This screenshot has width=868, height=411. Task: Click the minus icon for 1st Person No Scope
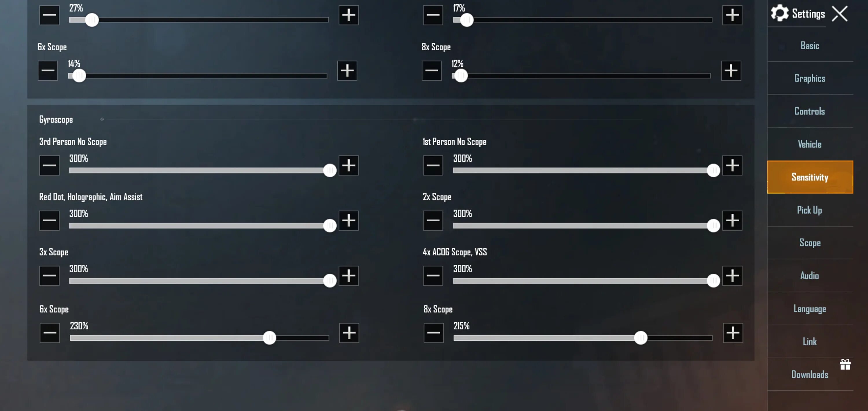(x=433, y=165)
